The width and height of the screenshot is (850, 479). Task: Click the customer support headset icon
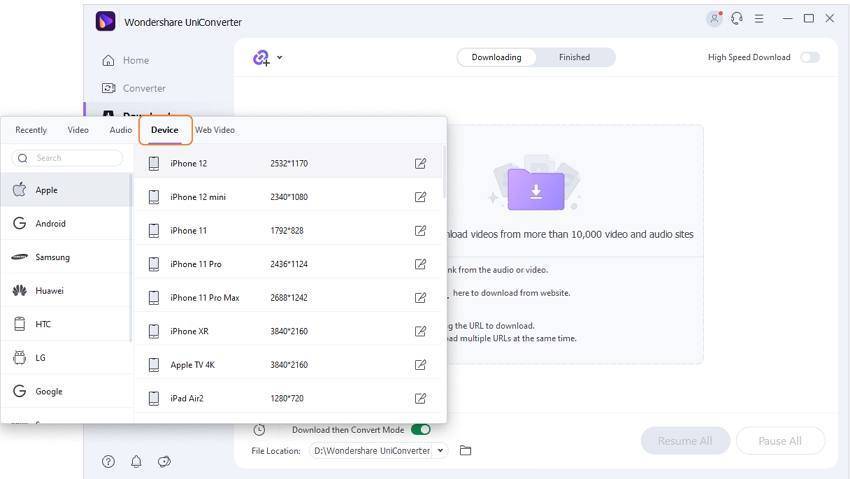click(x=737, y=18)
